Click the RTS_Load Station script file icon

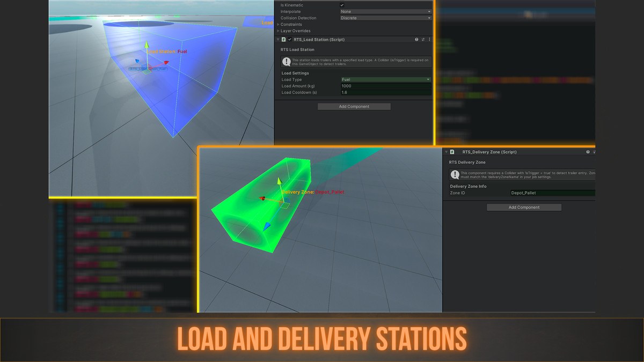(284, 40)
